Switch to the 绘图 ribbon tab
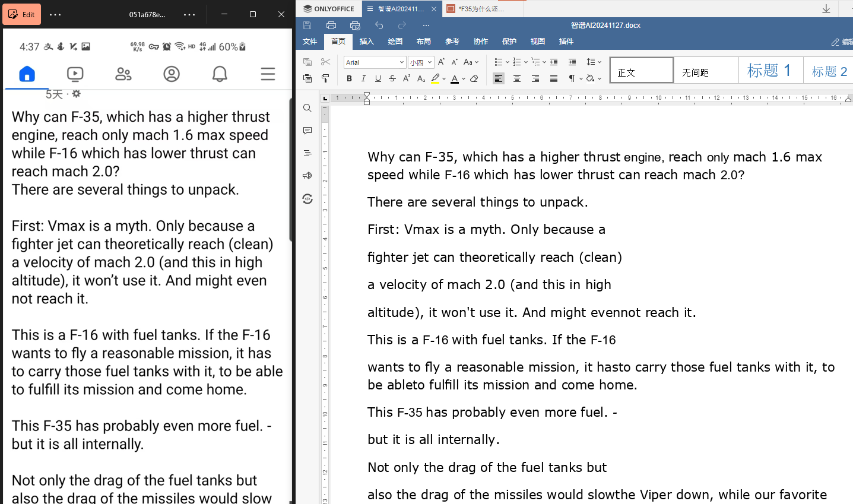 click(395, 42)
